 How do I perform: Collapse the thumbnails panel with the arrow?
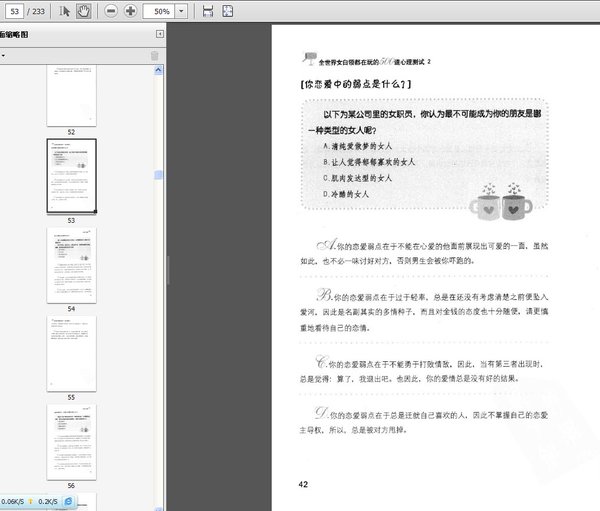[x=160, y=34]
